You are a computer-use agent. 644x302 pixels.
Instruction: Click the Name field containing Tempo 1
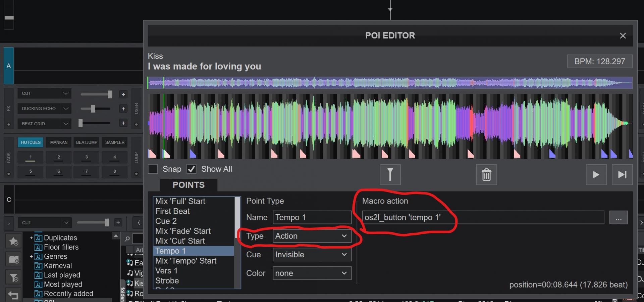coord(312,217)
